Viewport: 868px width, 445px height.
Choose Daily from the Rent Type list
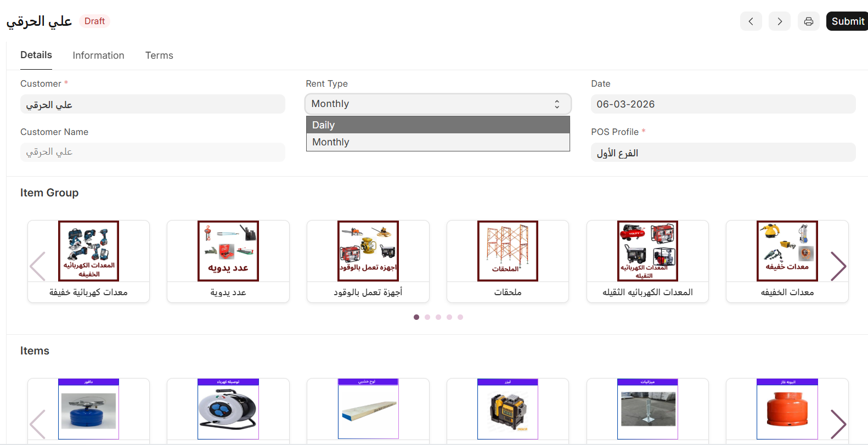438,125
